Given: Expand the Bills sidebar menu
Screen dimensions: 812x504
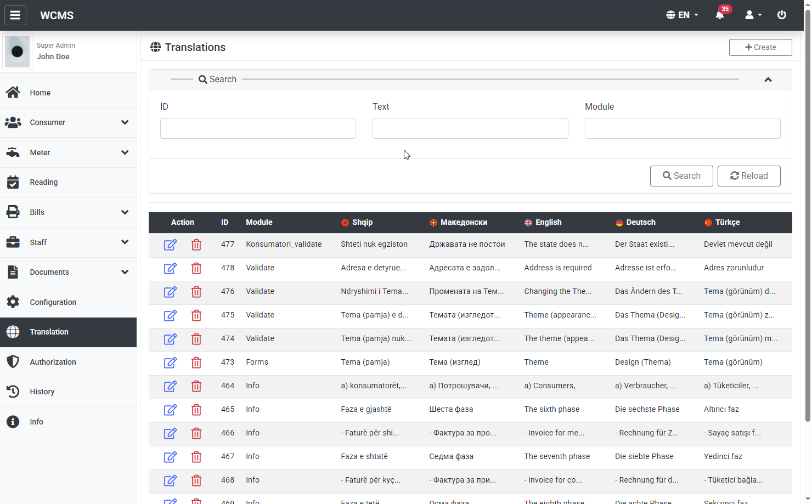Looking at the screenshot, I should click(68, 212).
